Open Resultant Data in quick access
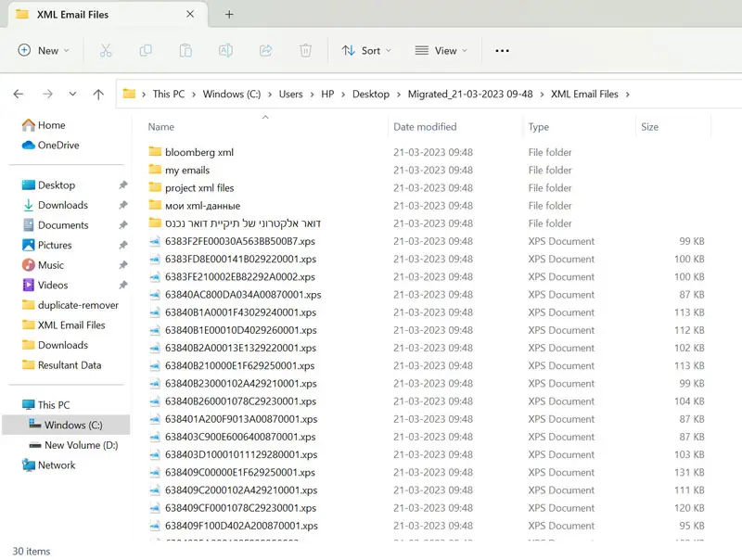742x560 pixels. coord(69,365)
